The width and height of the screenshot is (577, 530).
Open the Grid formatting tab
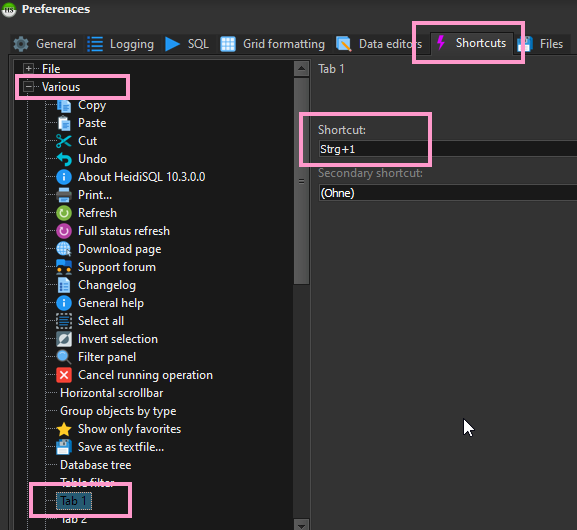[x=273, y=44]
